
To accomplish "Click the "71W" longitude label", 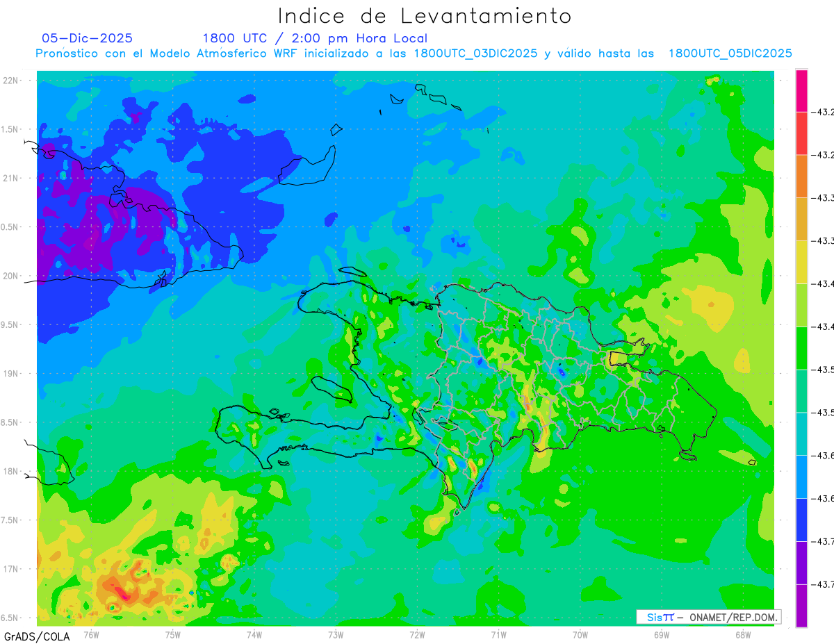I will (498, 634).
